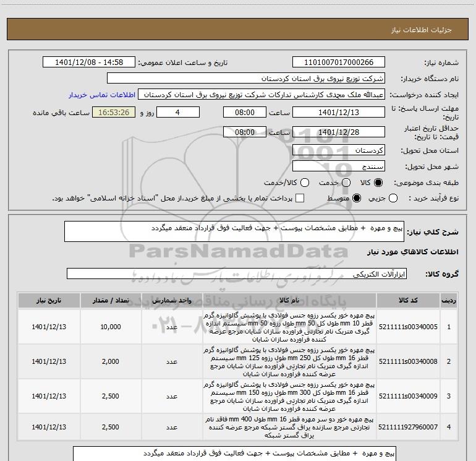Click quantity 10,000 in row 1
Viewport: 476px width, 461px height.
point(111,327)
